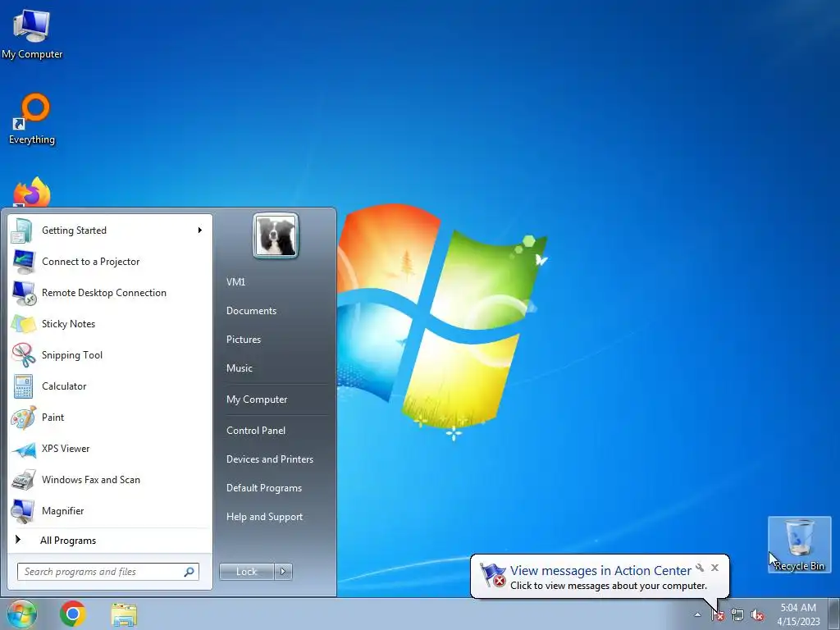Screen dimensions: 840x630
Task: Click the search magnifying glass icon
Action: click(x=189, y=572)
